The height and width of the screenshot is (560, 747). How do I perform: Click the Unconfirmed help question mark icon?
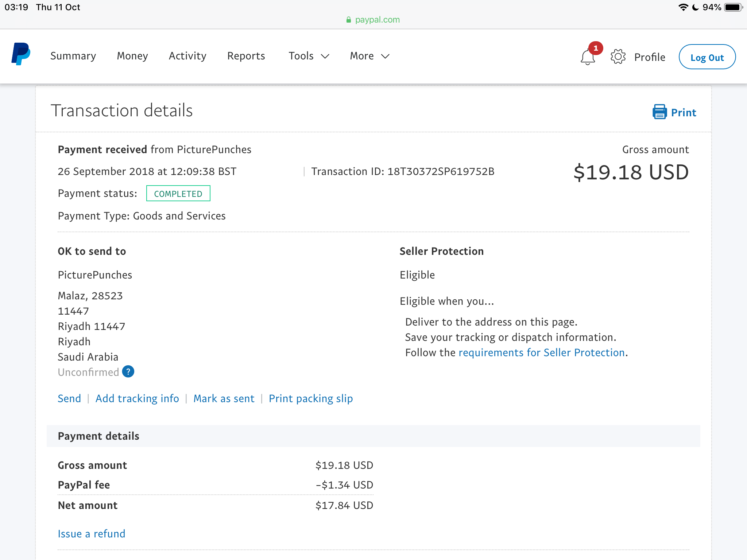pos(128,372)
